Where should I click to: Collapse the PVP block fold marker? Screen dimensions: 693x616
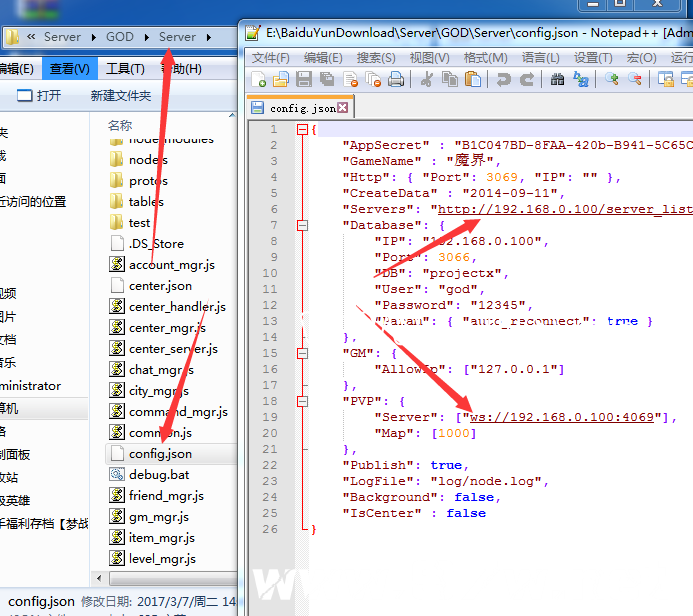pyautogui.click(x=301, y=401)
